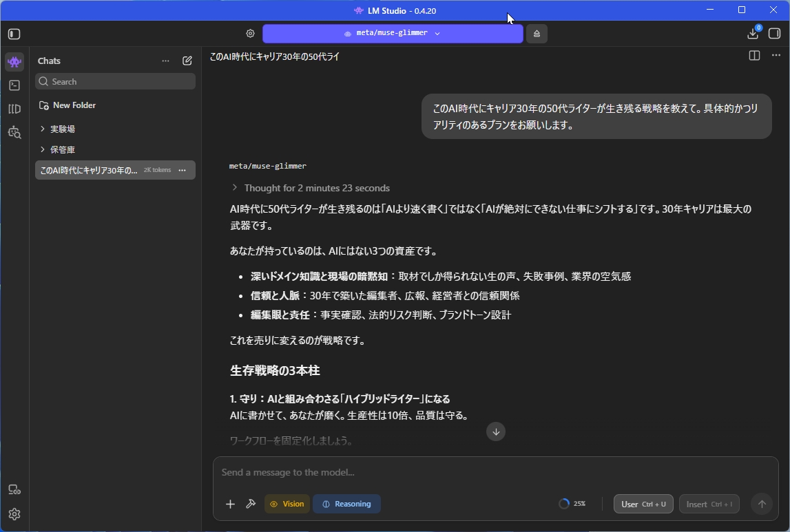Click the message input field
Viewport: 790px width, 532px height.
coord(496,473)
